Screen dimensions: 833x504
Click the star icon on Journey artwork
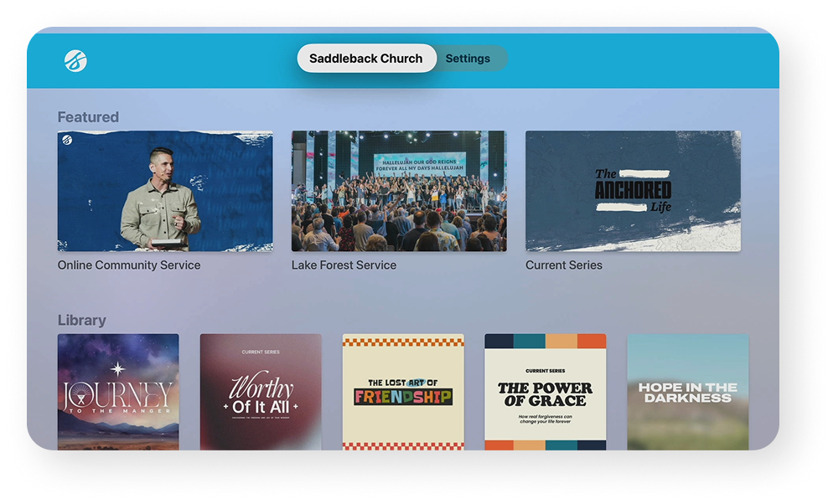pyautogui.click(x=118, y=368)
